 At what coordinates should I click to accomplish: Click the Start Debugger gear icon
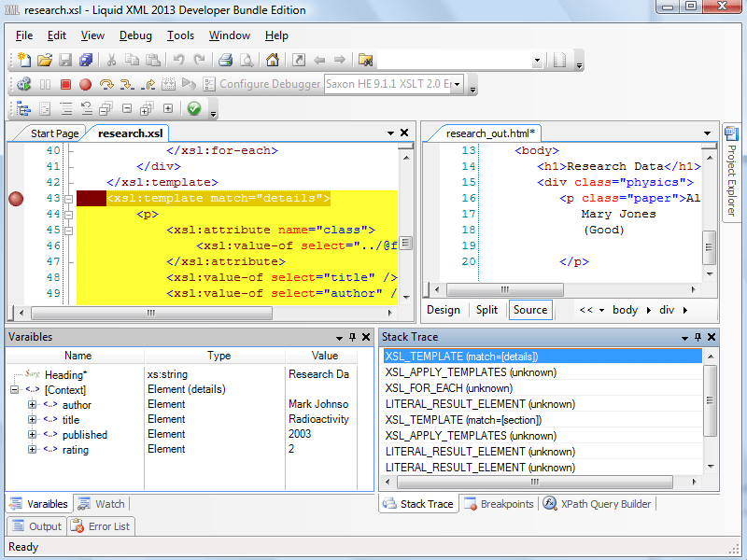24,84
